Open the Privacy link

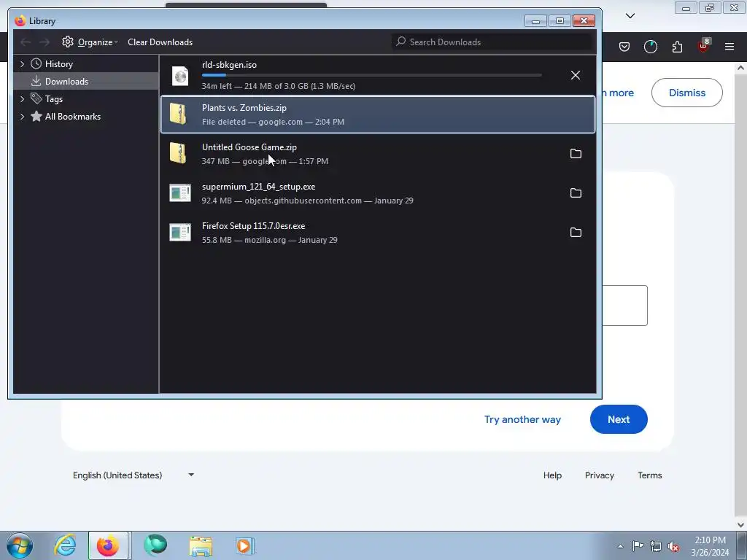[x=600, y=475]
